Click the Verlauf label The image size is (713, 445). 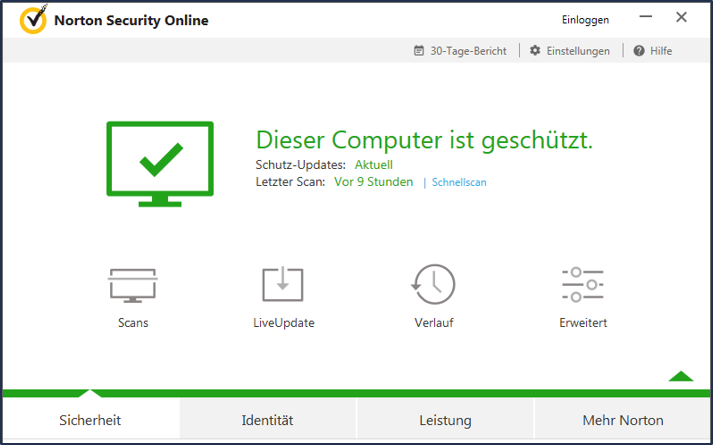(x=434, y=323)
